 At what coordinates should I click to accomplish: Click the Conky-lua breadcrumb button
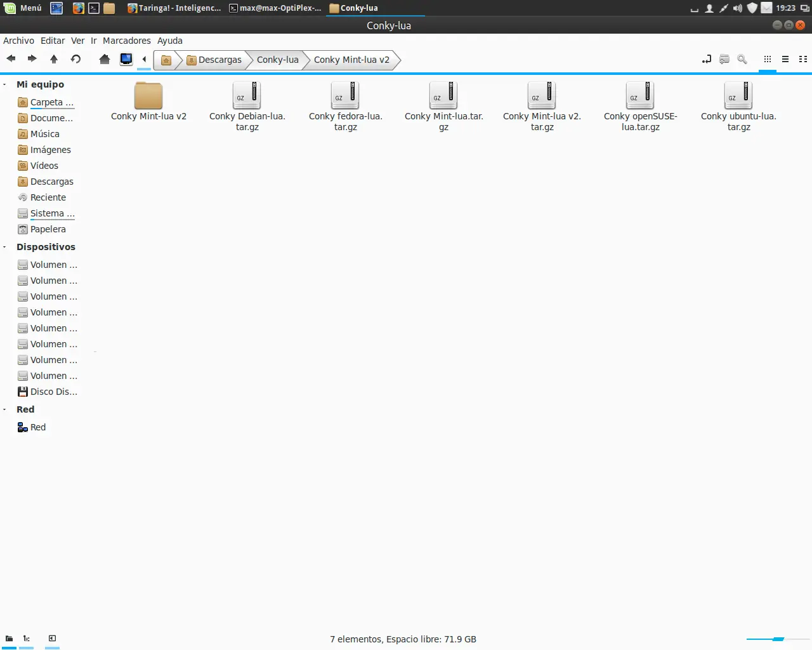pos(277,60)
